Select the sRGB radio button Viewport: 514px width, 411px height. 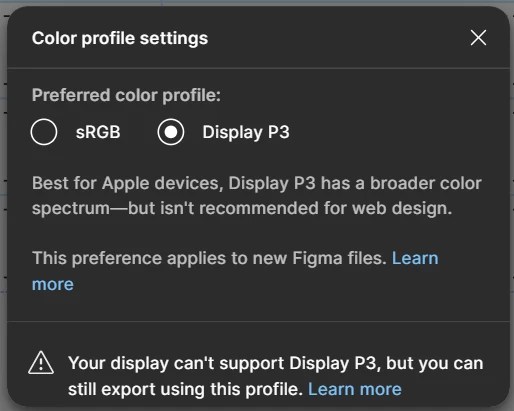tap(44, 132)
